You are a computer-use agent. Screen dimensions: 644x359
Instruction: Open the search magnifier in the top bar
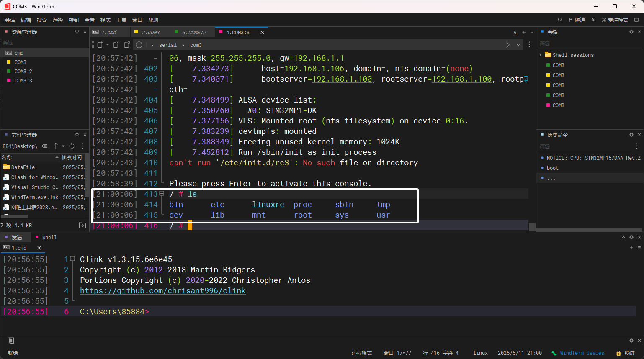point(560,20)
